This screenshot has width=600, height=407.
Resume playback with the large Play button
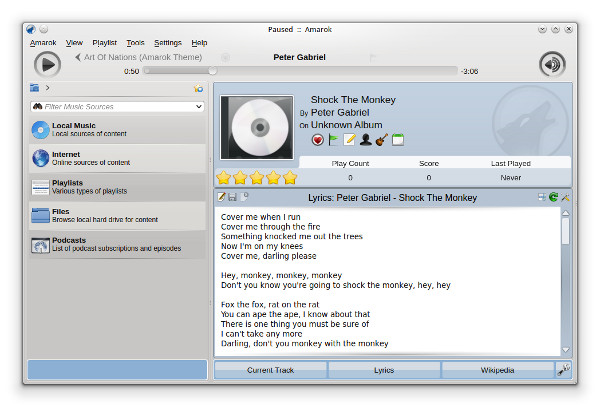tap(47, 65)
